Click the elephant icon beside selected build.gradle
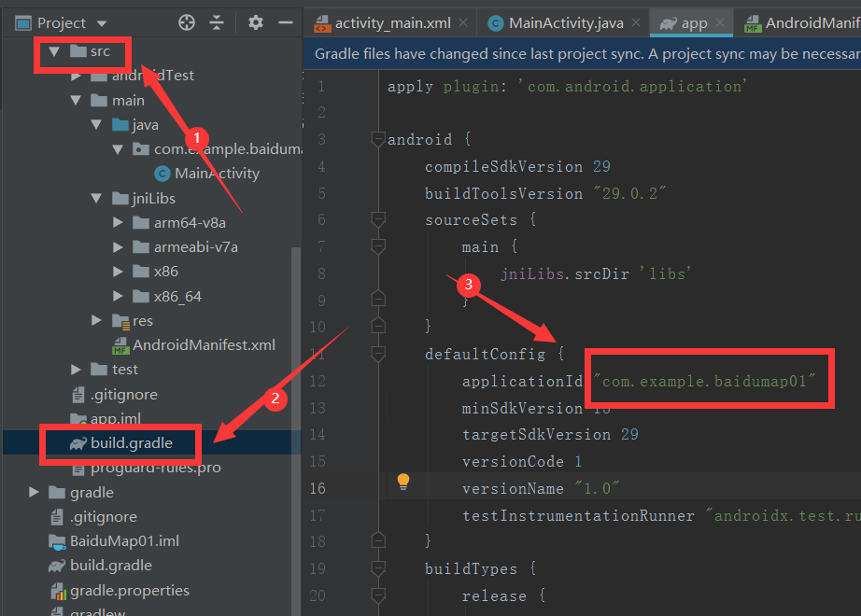861x616 pixels. tap(78, 443)
